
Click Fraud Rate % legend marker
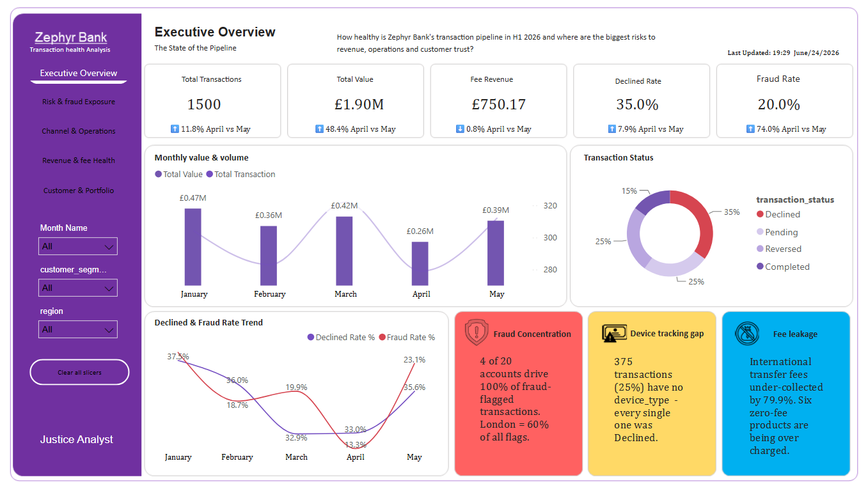click(x=382, y=337)
